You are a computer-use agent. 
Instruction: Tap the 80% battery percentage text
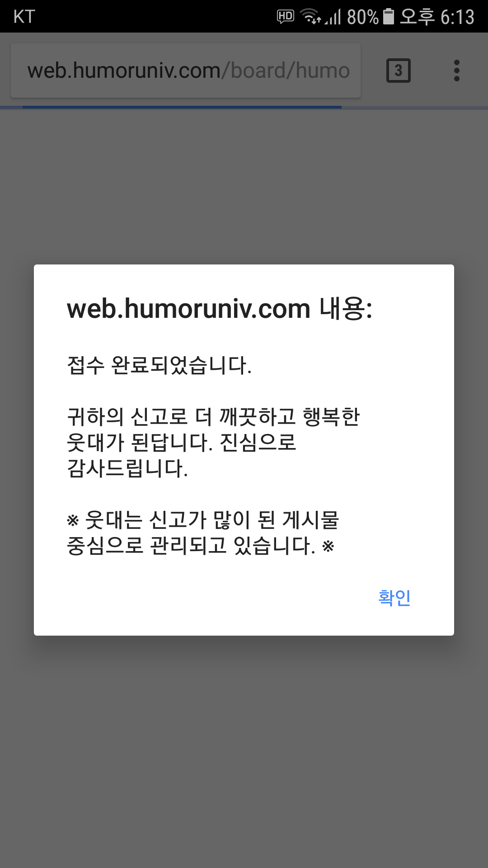[x=362, y=17]
